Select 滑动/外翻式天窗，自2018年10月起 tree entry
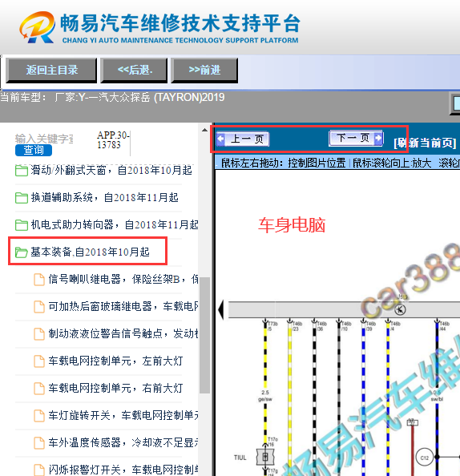The image size is (460, 476). [x=111, y=171]
